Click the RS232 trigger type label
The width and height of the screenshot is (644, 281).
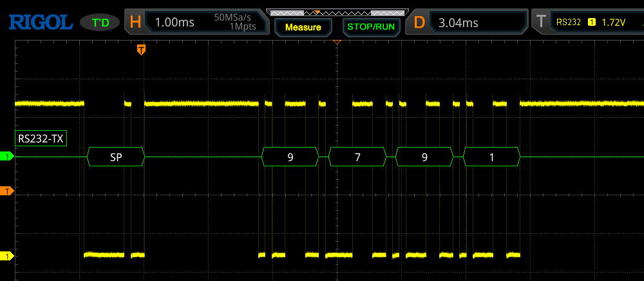click(569, 22)
